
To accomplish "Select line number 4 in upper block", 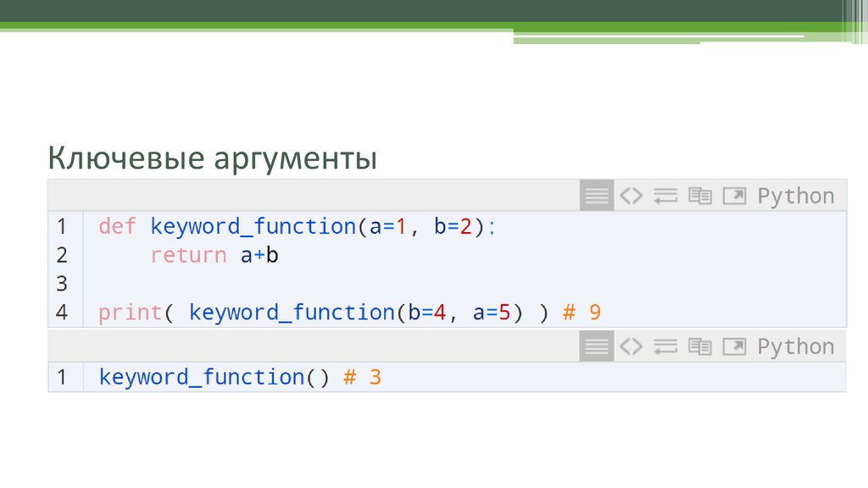I will (62, 313).
